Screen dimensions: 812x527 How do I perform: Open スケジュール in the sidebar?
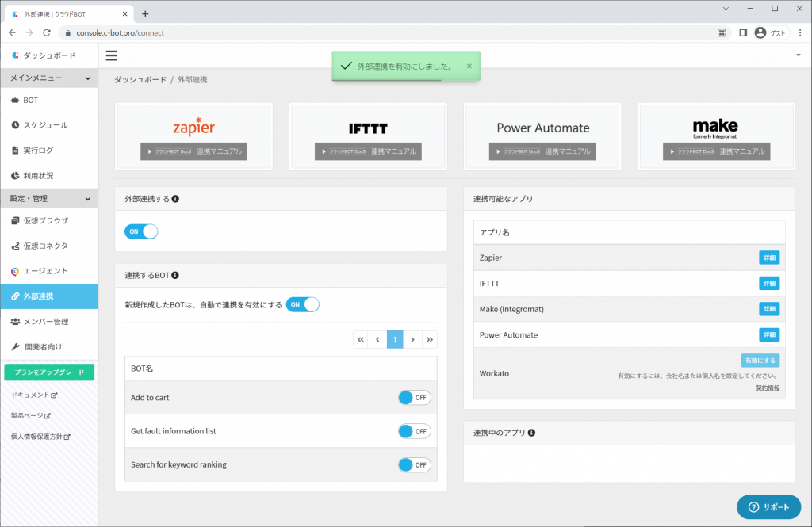point(49,125)
